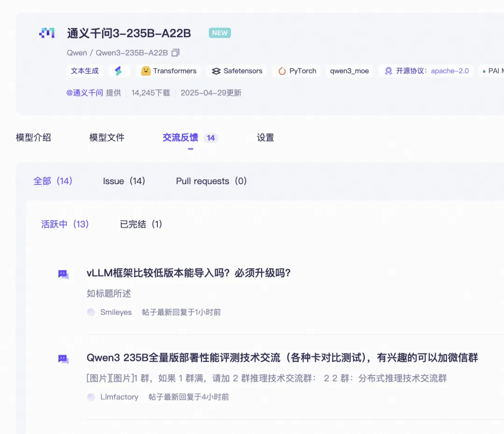Click the 14 badge on 交流反馈
Image resolution: width=504 pixels, height=434 pixels.
pos(211,138)
